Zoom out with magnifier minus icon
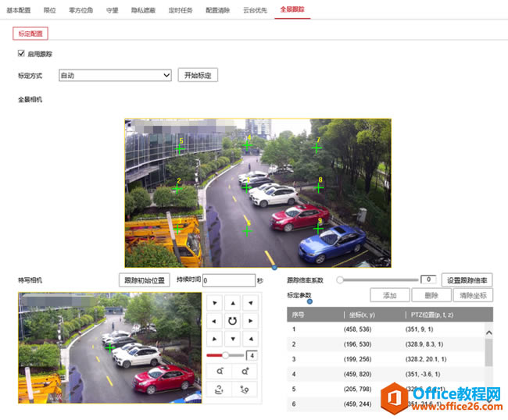508x420 pixels. [220, 371]
